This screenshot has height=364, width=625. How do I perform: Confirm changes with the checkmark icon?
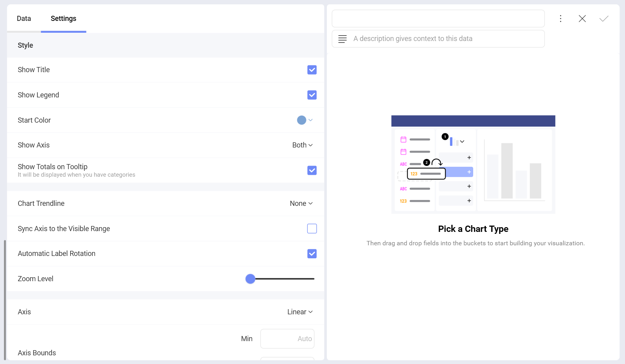(x=604, y=19)
